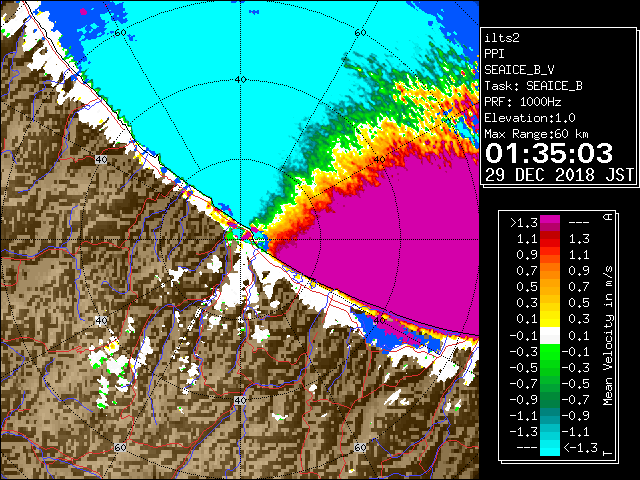Image resolution: width=640 pixels, height=480 pixels.
Task: Select the 'Elevation:1.0' entry
Action: pyautogui.click(x=530, y=118)
